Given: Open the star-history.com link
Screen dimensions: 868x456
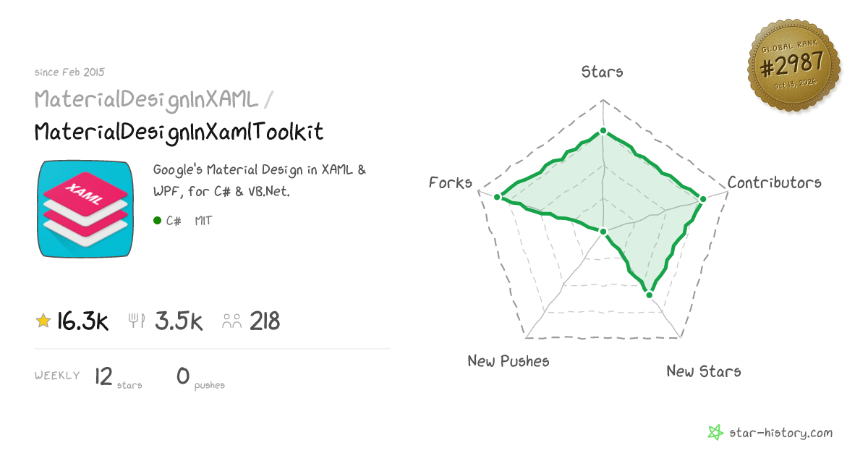Looking at the screenshot, I should (x=780, y=433).
